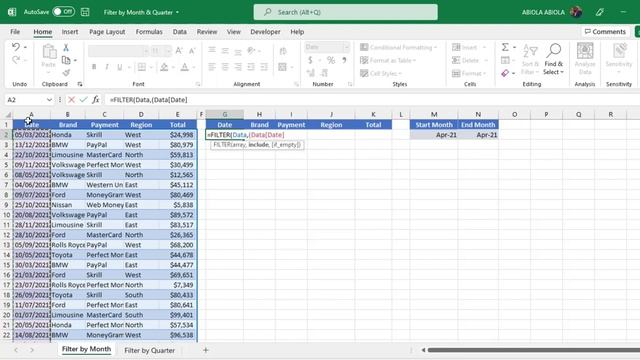640x360 pixels.
Task: Open the Insert cells dropdown
Action: click(x=469, y=47)
